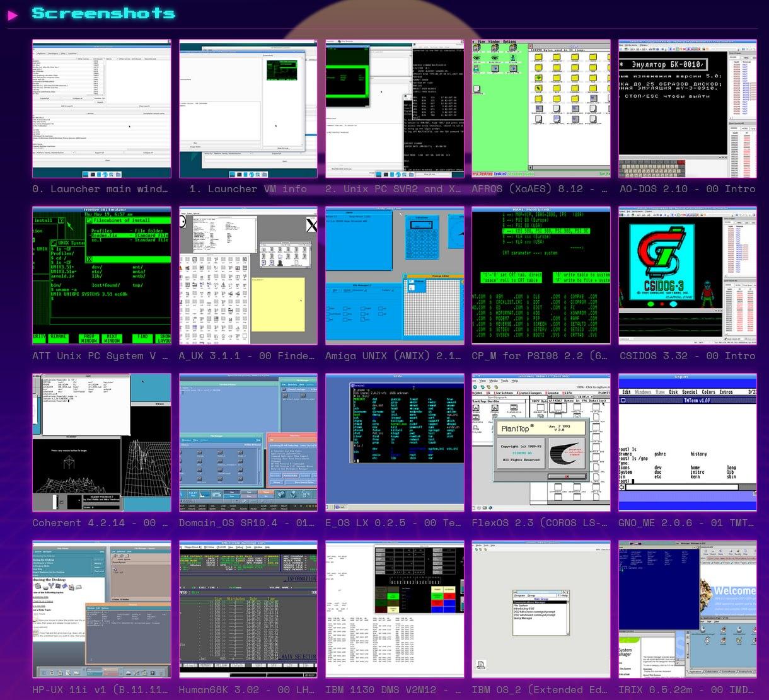View the Unix PC SVR2 screenshot thumbnail
The image size is (769, 700).
[x=395, y=109]
